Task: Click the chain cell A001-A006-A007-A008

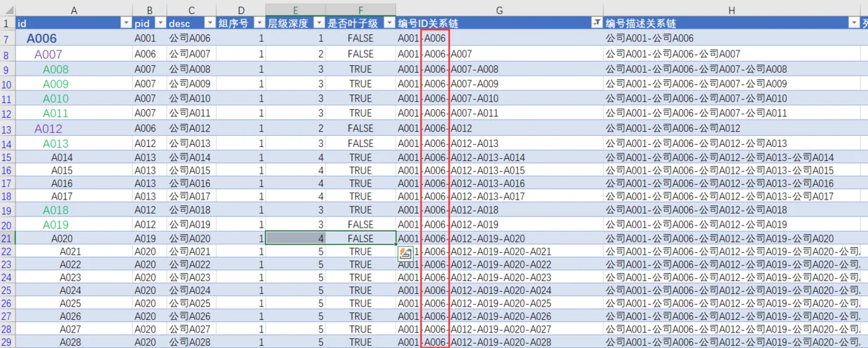Action: tap(499, 69)
